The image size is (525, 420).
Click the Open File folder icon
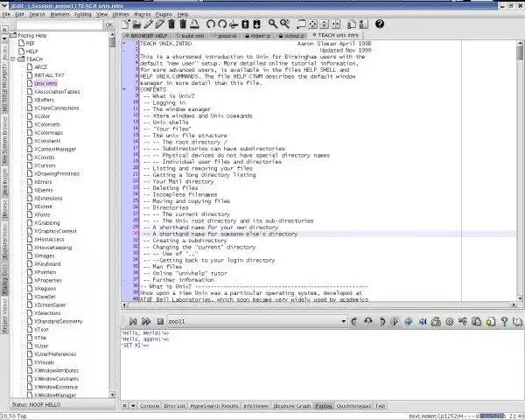(x=137, y=24)
